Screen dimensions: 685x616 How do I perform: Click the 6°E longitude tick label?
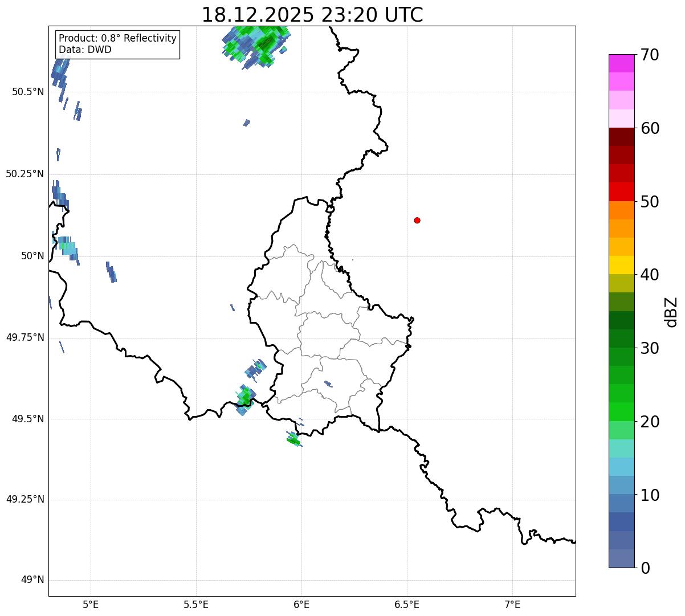coord(301,605)
